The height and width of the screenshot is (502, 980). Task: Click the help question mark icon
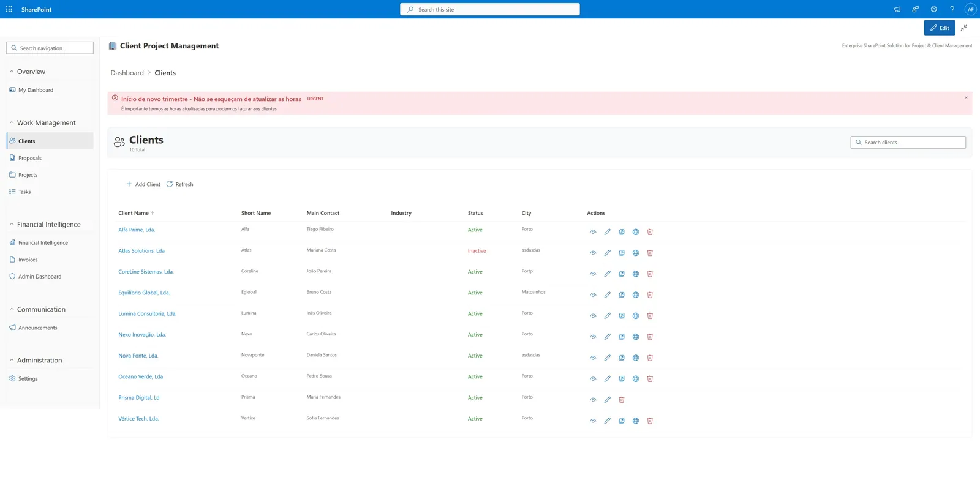pyautogui.click(x=952, y=9)
